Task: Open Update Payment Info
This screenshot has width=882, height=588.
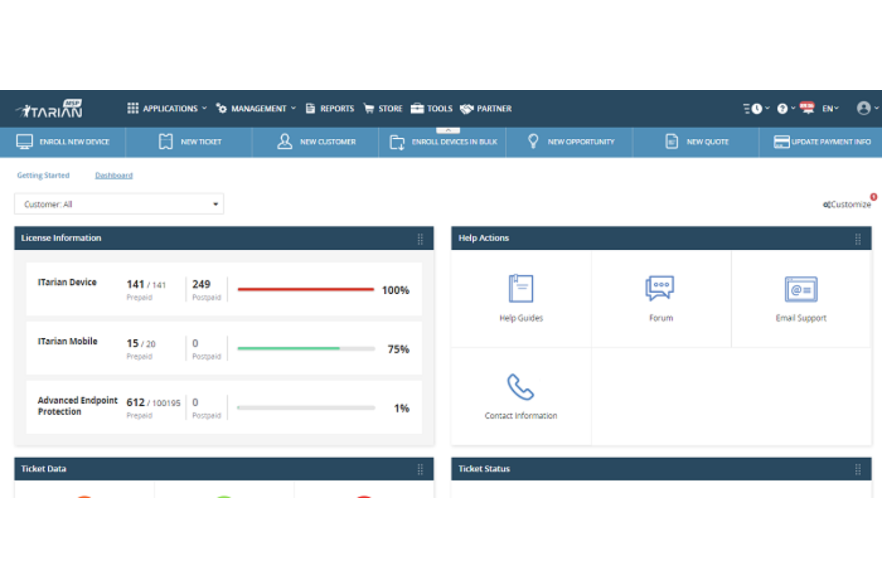Action: [x=823, y=142]
